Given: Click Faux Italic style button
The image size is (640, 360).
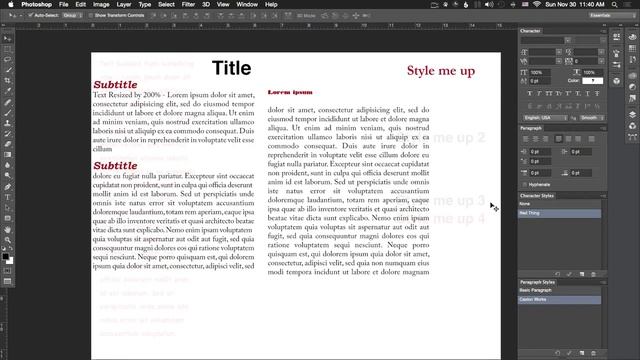Looking at the screenshot, I should pos(539,94).
